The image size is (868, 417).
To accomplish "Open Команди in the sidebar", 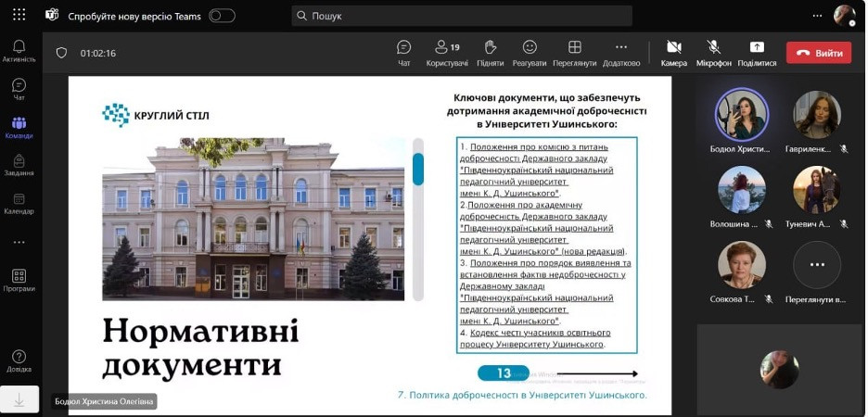I will click(19, 127).
